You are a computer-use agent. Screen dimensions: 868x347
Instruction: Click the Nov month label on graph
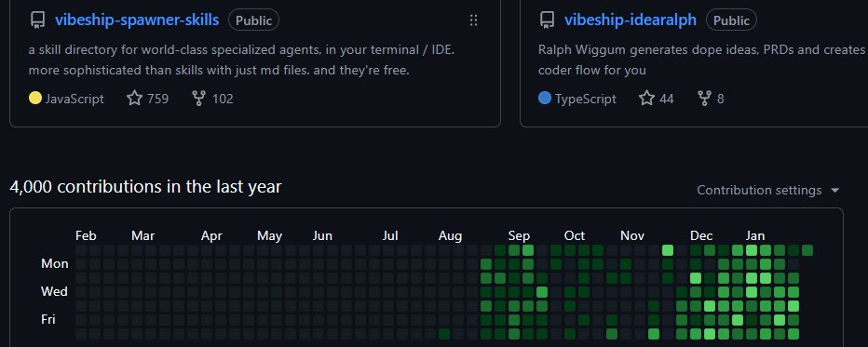point(632,236)
